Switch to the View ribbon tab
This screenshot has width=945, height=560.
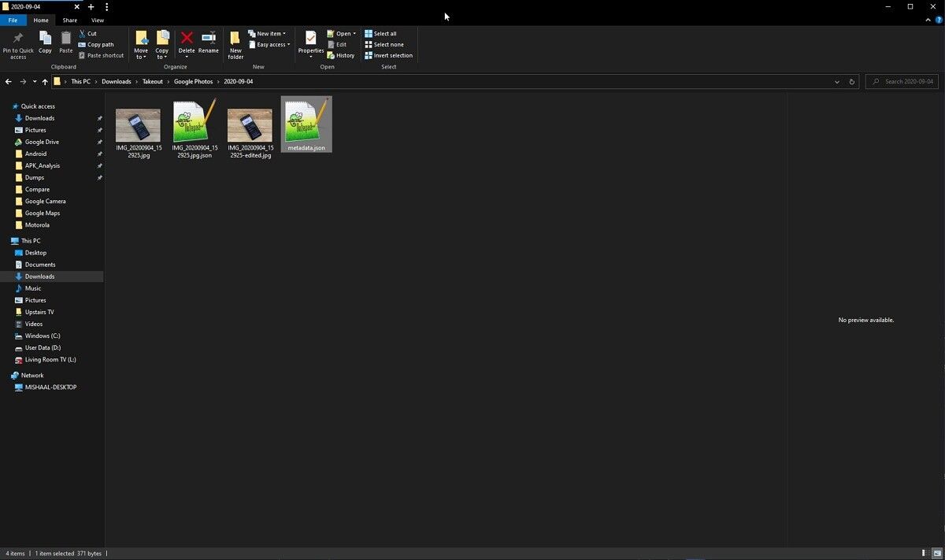(x=97, y=20)
